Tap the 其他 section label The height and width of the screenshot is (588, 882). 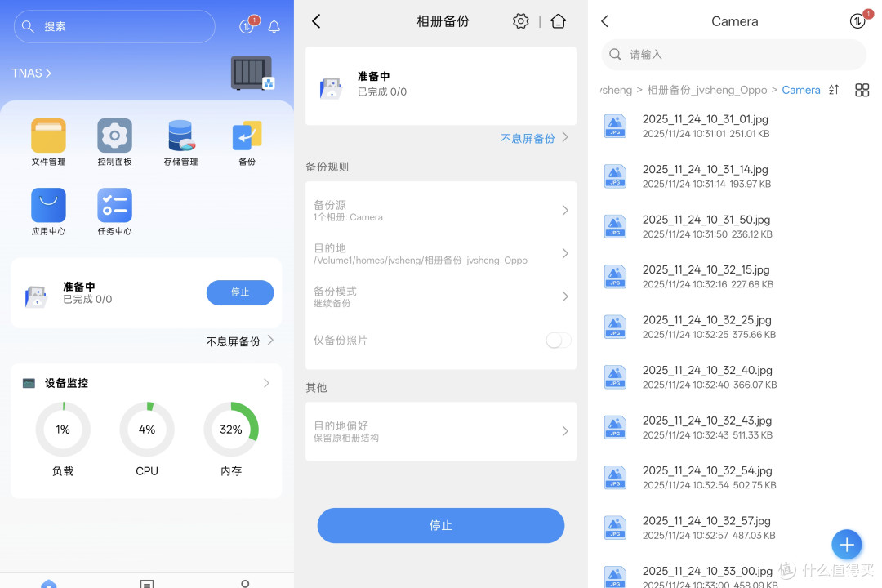(316, 388)
